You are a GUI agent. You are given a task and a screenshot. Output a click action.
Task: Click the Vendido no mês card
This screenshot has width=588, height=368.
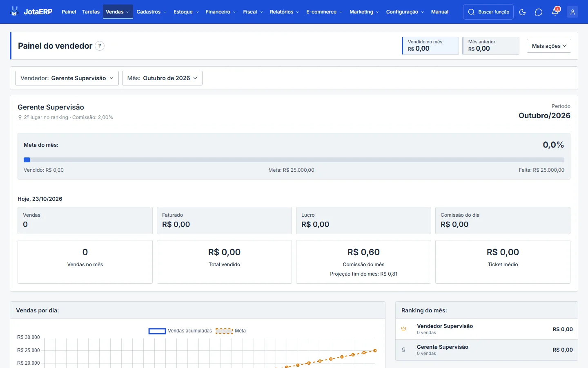click(x=430, y=46)
